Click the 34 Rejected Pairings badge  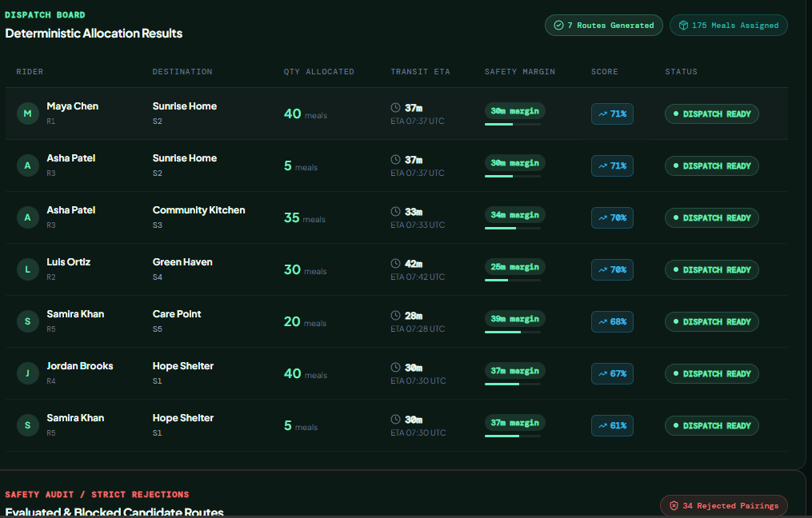click(x=724, y=505)
